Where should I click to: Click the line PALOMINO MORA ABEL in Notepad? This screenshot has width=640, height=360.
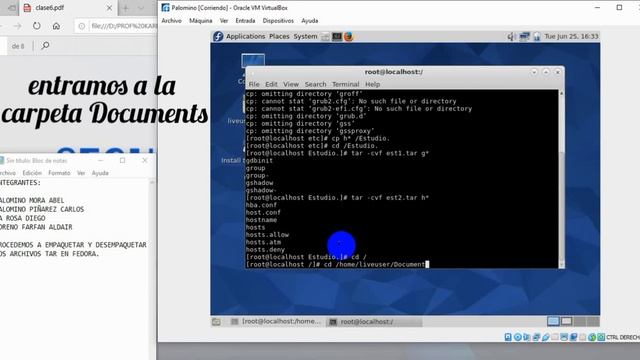pos(32,200)
